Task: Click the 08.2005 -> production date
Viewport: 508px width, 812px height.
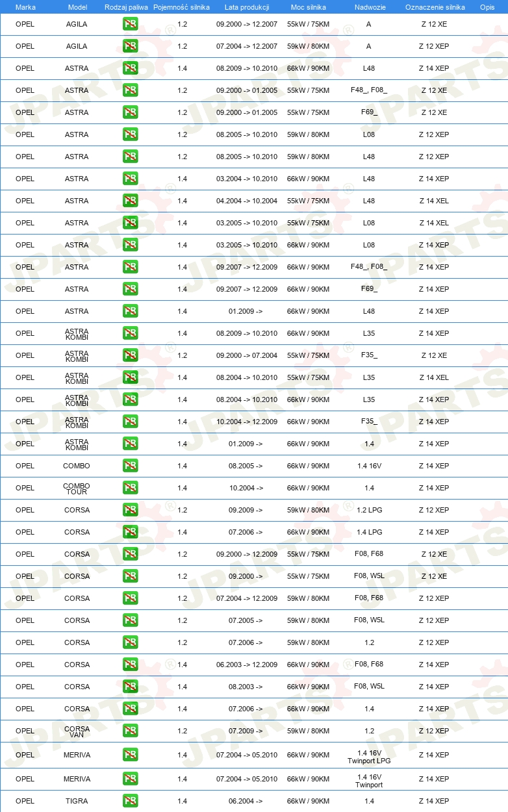Action: click(x=246, y=466)
